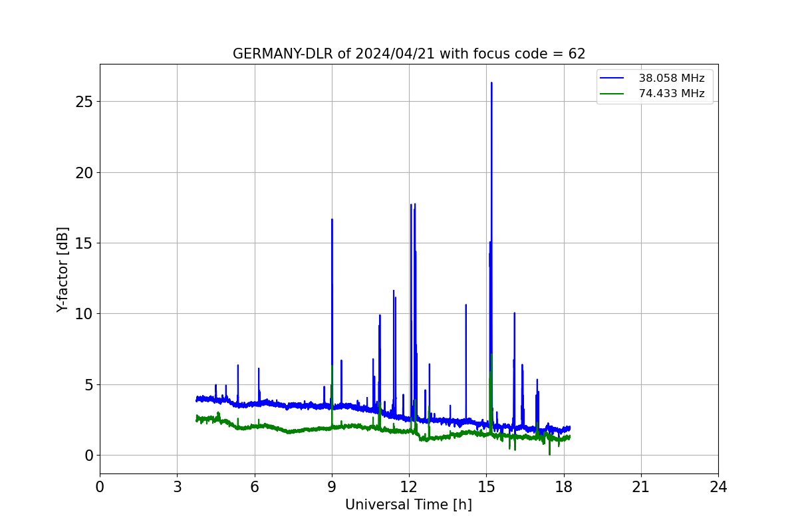798x532 pixels.
Task: Click y-axis tick label 15
Action: tap(84, 243)
